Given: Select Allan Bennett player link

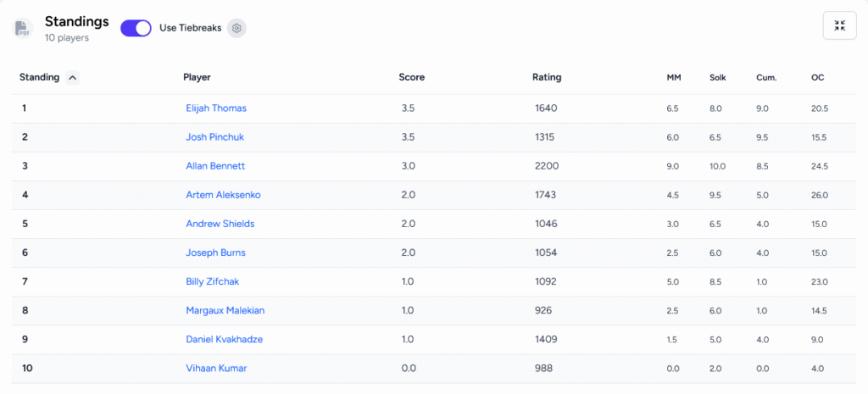Looking at the screenshot, I should pos(215,166).
